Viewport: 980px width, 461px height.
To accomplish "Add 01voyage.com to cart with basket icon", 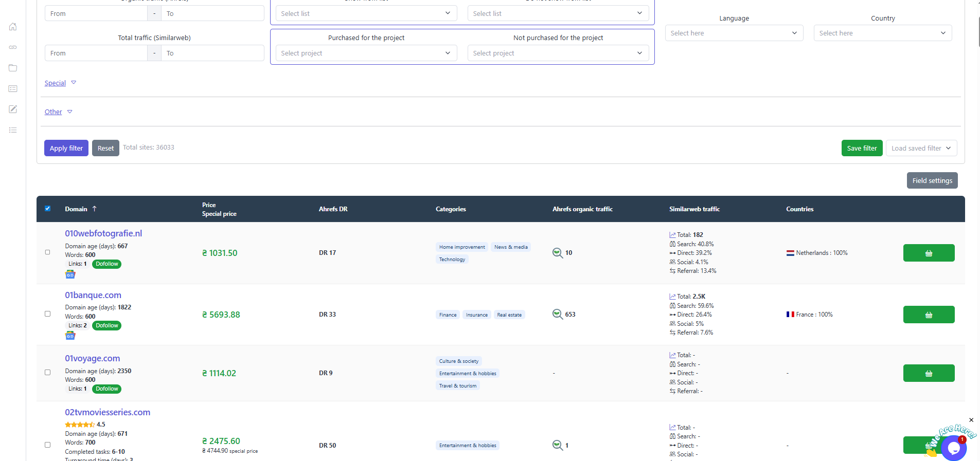I will coord(929,373).
